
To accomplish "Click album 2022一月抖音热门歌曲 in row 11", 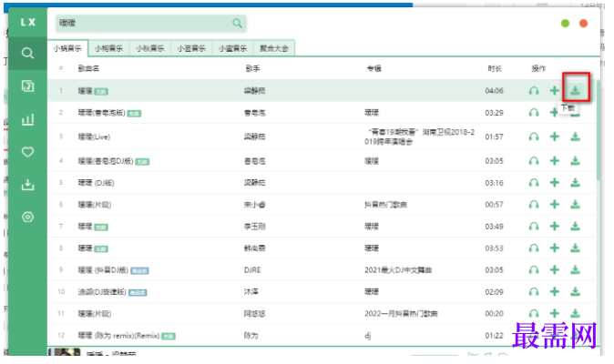I will [x=401, y=314].
